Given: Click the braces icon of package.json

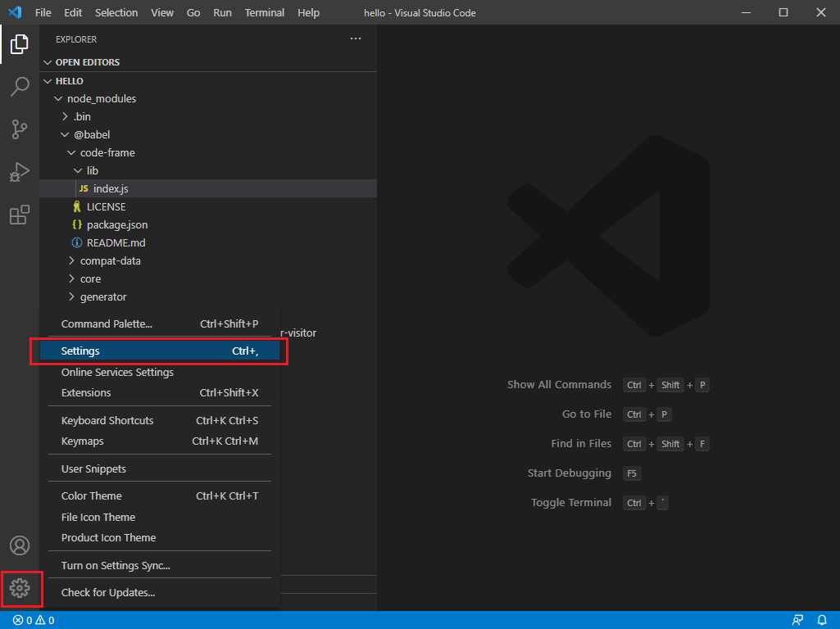Looking at the screenshot, I should point(76,225).
